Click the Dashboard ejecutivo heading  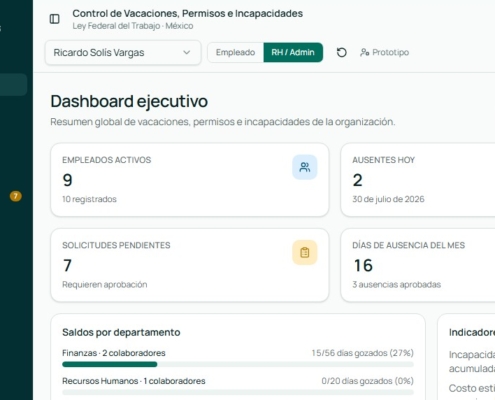[x=129, y=101]
